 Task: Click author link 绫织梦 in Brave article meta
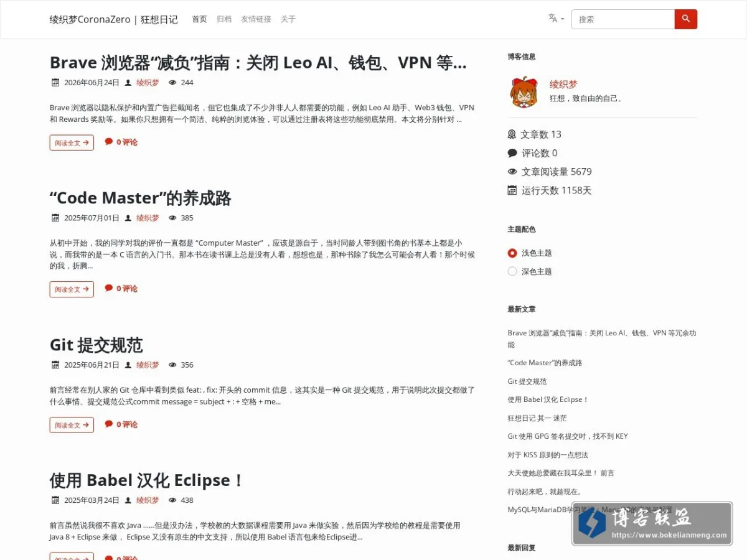point(148,82)
